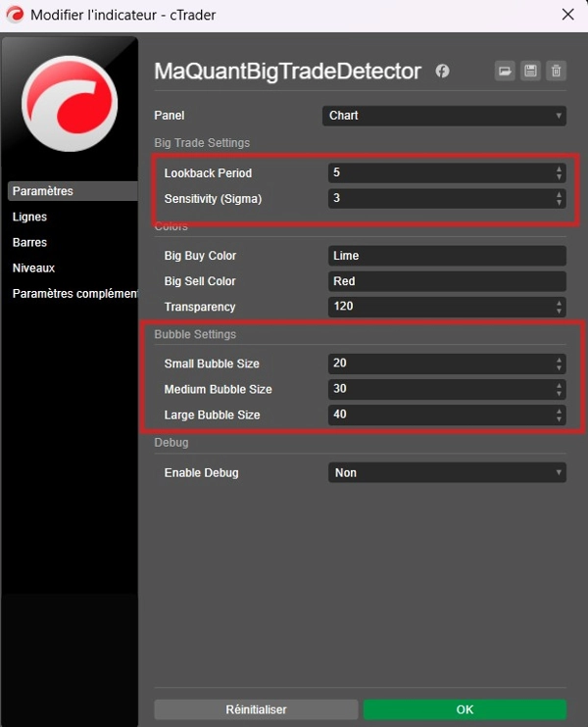The width and height of the screenshot is (588, 727).
Task: Click the Transparency label
Action: point(199,307)
